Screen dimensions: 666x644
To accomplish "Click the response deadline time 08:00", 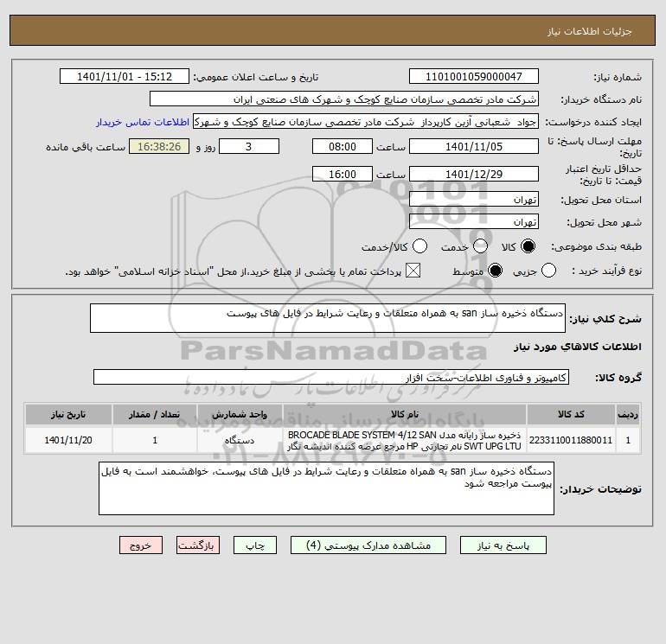I will click(343, 146).
